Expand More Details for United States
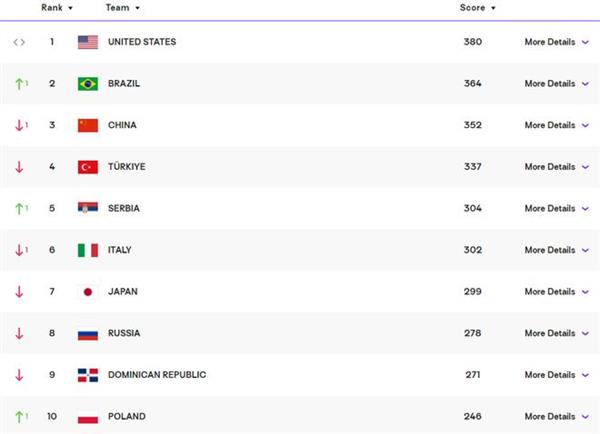 click(x=556, y=42)
